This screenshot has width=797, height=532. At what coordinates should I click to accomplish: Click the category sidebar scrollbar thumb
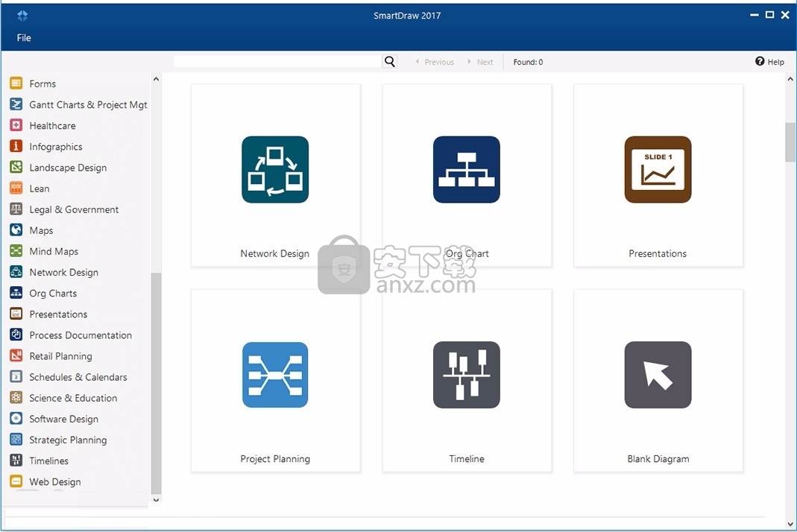tap(156, 383)
